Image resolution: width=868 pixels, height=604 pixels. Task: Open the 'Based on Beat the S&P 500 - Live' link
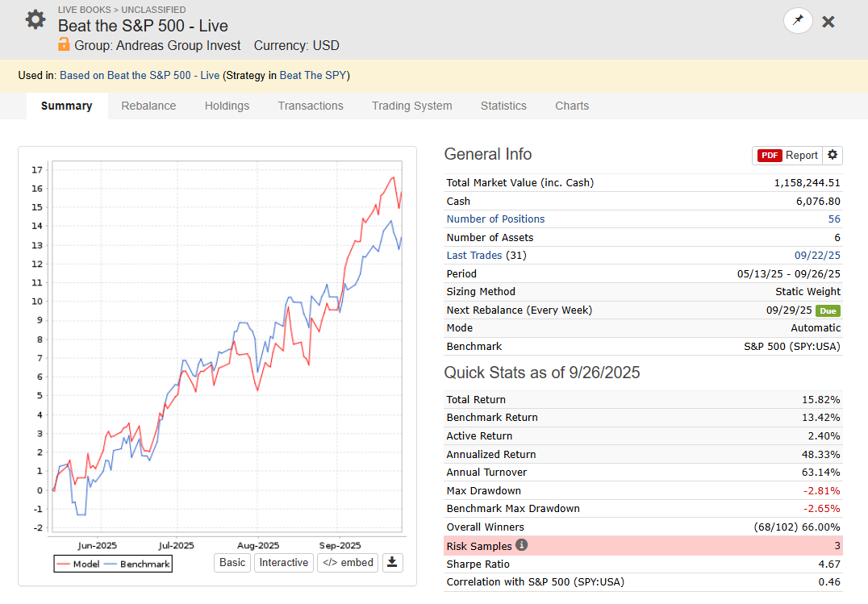(140, 75)
